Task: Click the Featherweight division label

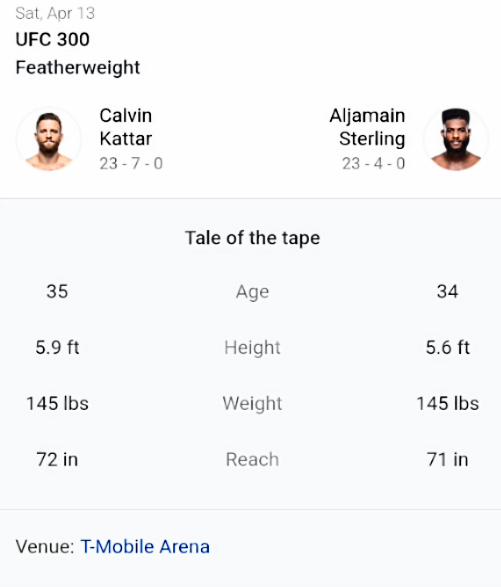Action: click(78, 68)
